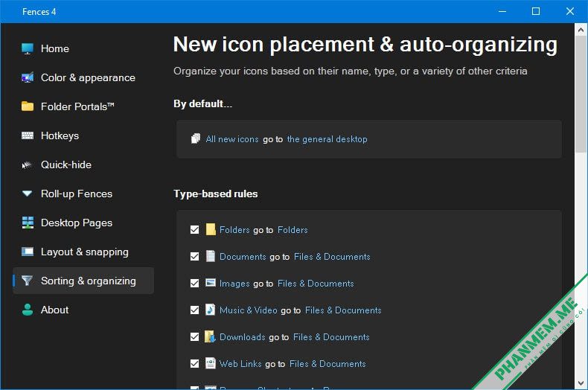Go to Folder Portals section
Image resolution: width=588 pixels, height=390 pixels.
tap(83, 106)
